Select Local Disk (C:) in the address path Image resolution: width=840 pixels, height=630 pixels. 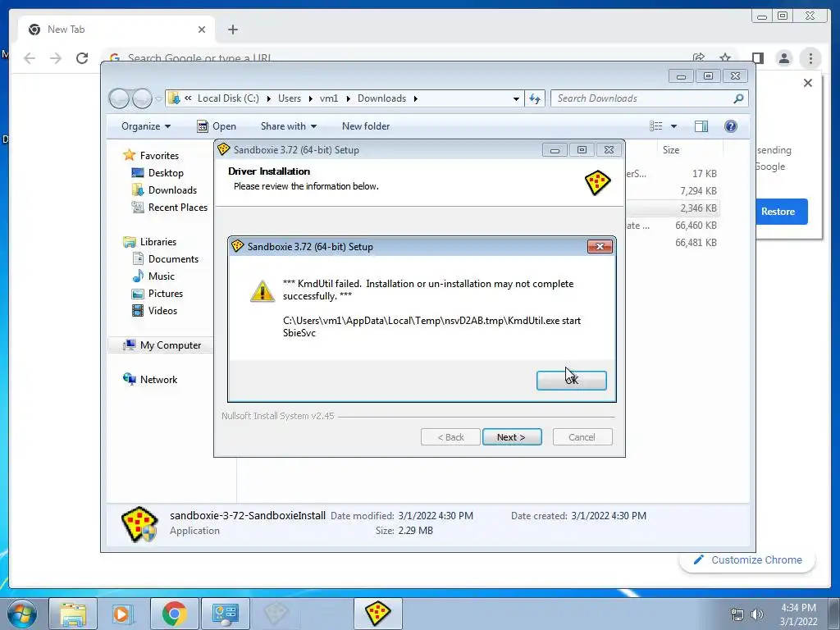tap(228, 98)
